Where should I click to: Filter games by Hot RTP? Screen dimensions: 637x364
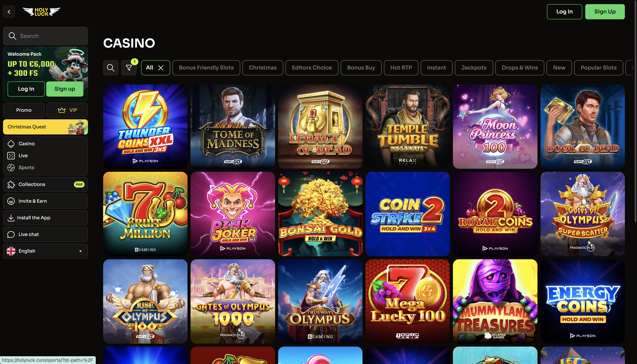tap(401, 67)
